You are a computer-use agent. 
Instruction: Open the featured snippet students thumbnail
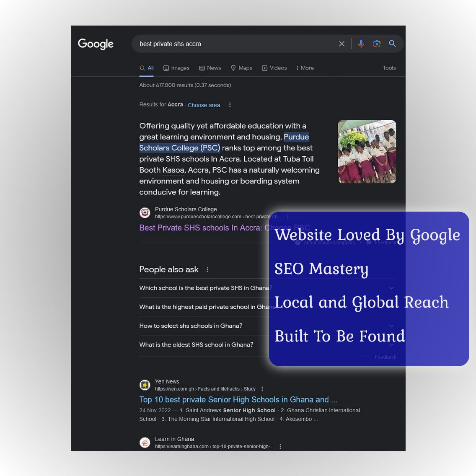tap(367, 152)
